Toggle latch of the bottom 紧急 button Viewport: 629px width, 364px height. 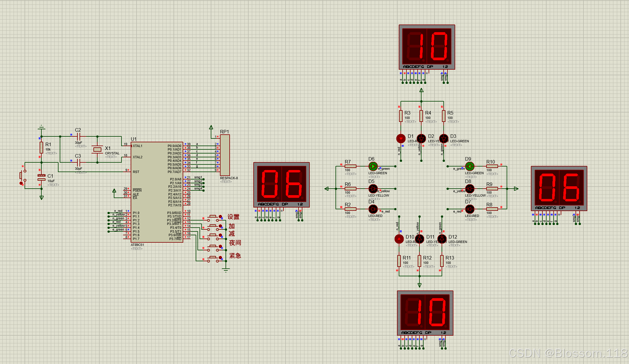pos(220,257)
